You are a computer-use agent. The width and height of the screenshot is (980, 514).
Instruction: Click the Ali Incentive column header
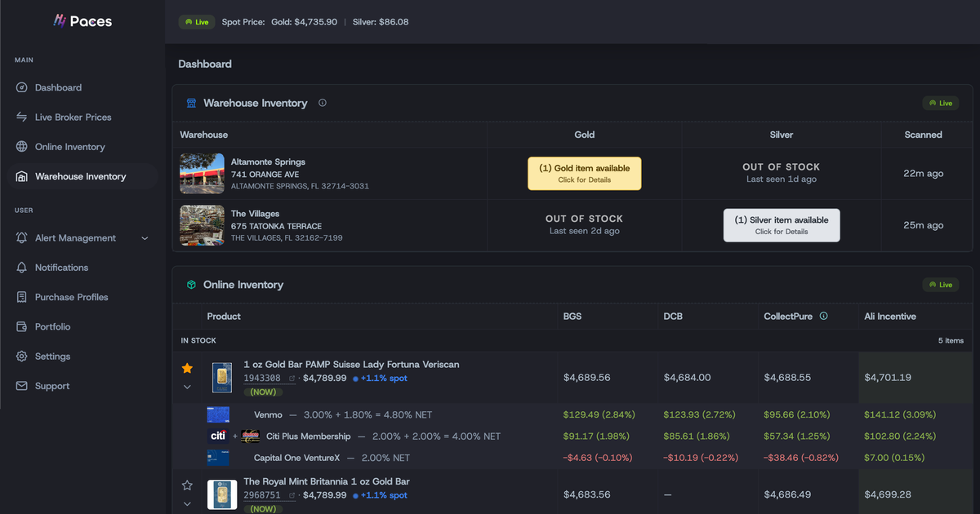pyautogui.click(x=890, y=316)
